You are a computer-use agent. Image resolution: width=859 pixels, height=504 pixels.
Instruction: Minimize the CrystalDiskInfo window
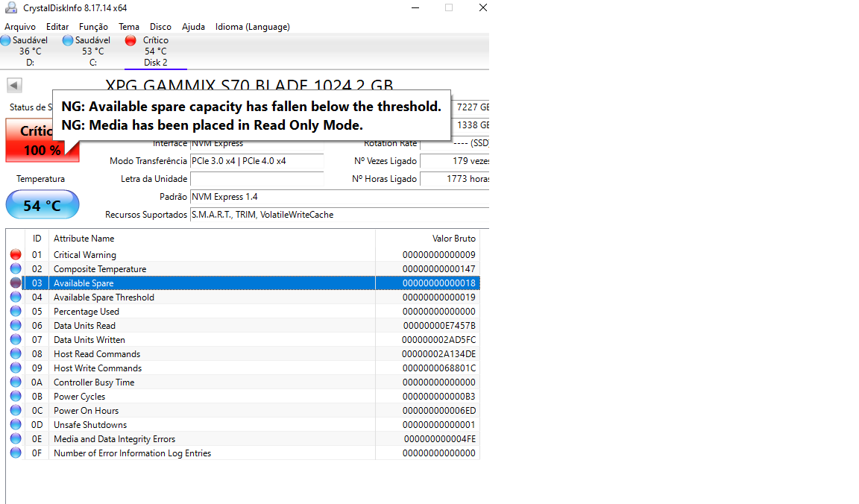pos(415,7)
